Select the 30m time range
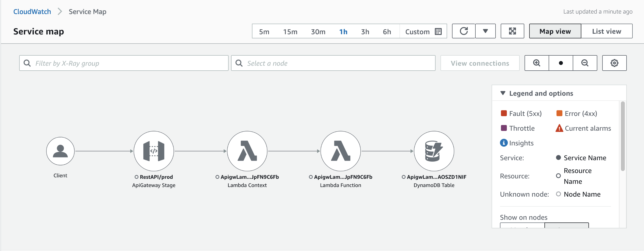Screen dimensions: 644x251 point(318,31)
